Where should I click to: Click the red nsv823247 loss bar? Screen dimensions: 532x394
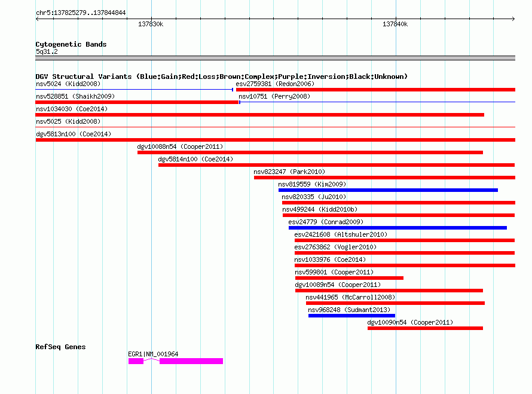(385, 178)
